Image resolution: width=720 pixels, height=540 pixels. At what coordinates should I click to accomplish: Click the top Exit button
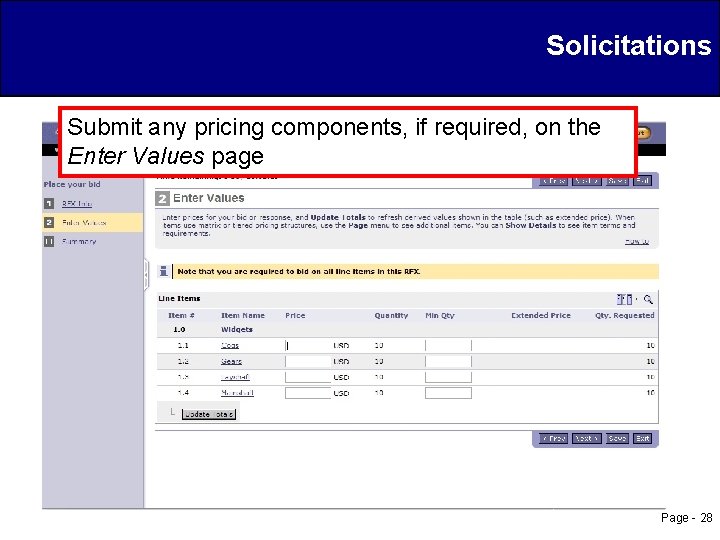[x=642, y=181]
